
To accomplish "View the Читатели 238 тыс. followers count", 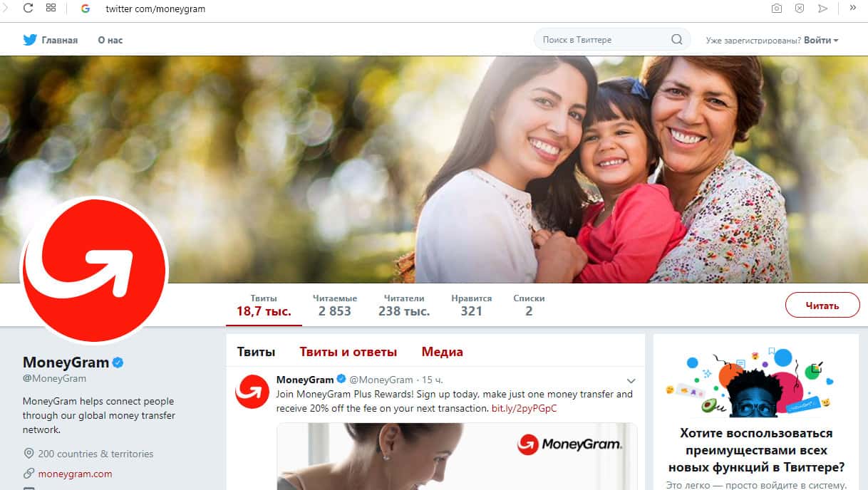I will [404, 305].
